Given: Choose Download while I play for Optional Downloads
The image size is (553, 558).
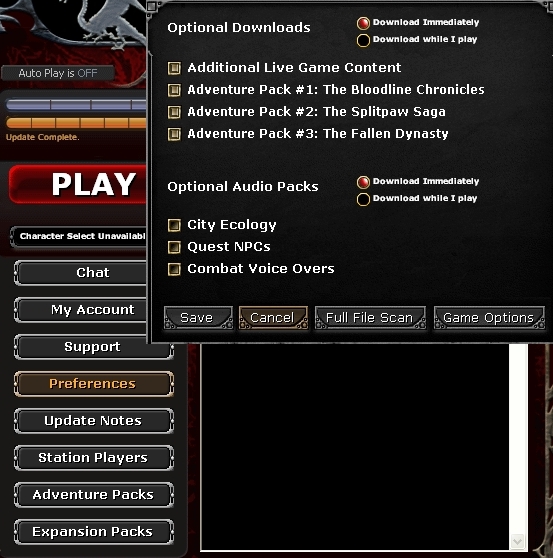Looking at the screenshot, I should [x=363, y=40].
